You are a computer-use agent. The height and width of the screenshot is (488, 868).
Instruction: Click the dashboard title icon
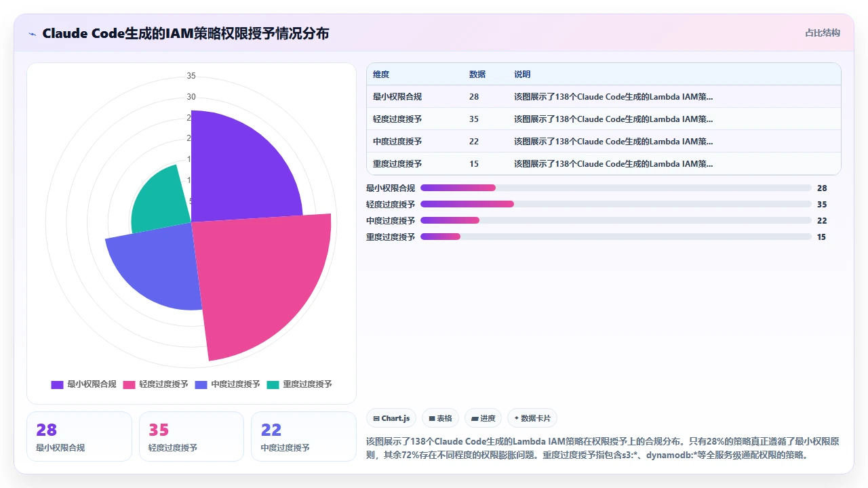coord(33,33)
